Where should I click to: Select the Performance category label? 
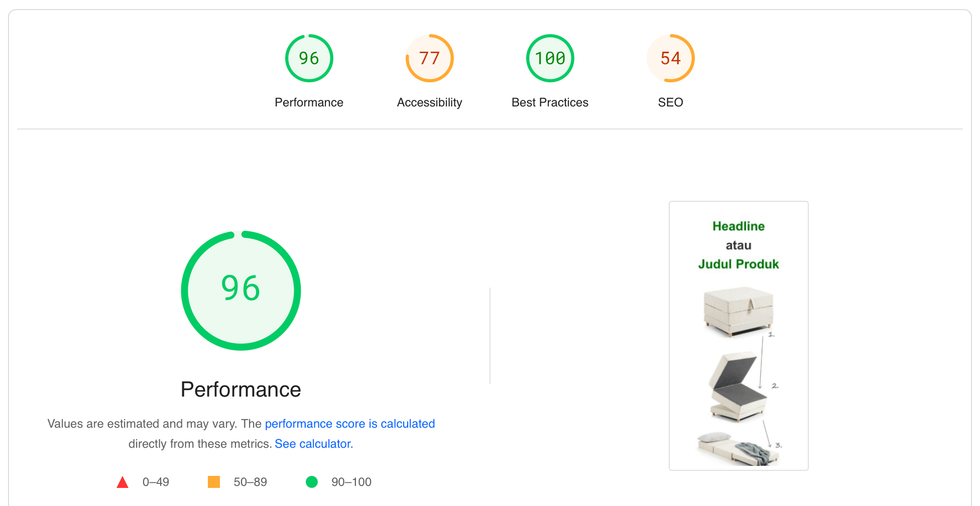[x=309, y=102]
